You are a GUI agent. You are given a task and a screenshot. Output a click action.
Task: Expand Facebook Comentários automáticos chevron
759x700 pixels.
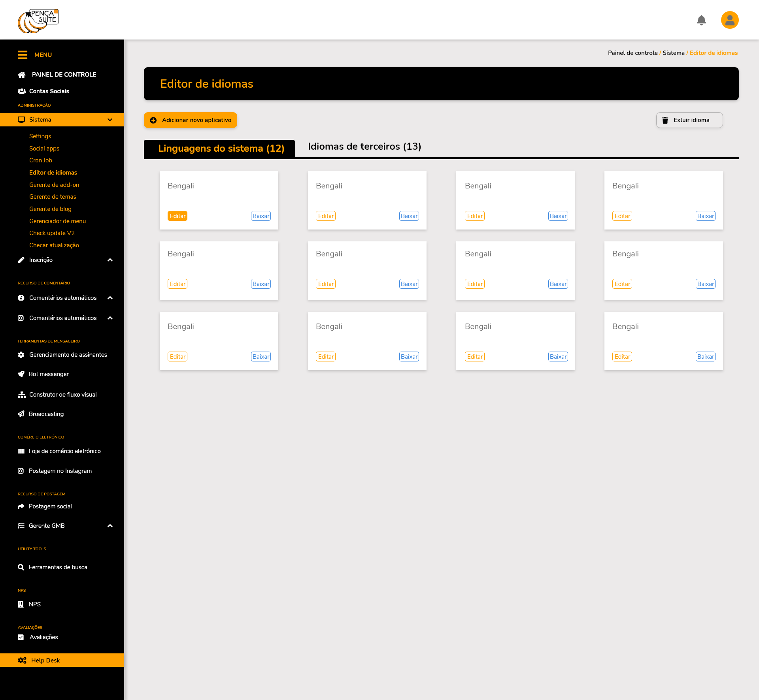coord(110,298)
